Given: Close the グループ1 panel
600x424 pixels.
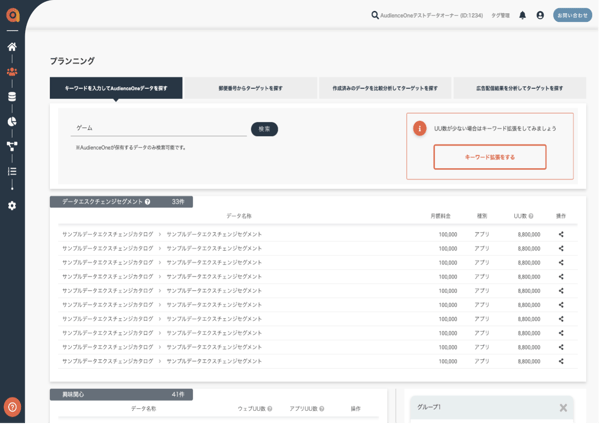Looking at the screenshot, I should (x=563, y=408).
